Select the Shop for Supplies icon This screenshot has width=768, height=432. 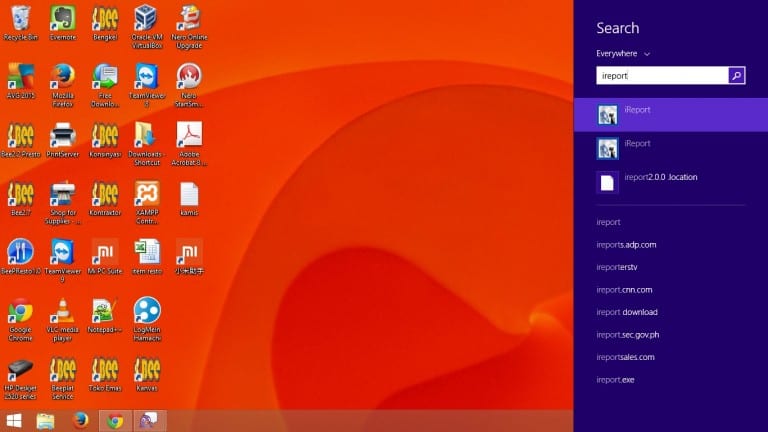[x=63, y=202]
